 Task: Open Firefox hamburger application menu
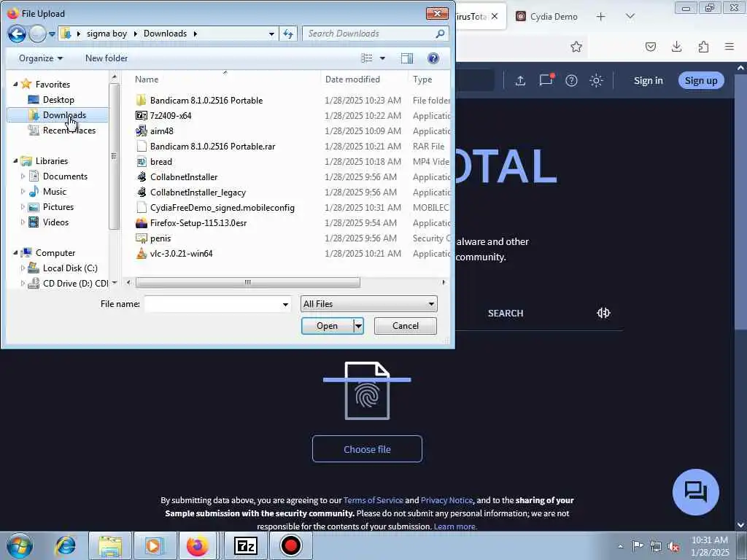729,47
